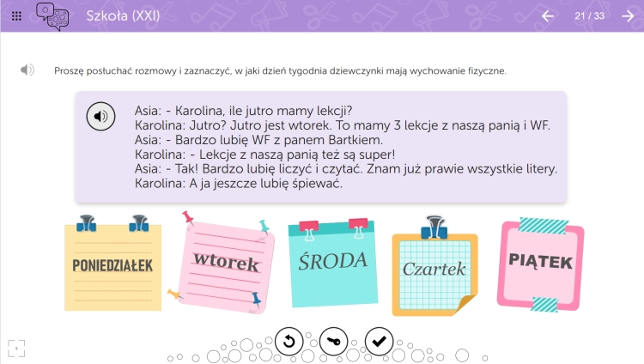Click the line 'Lekcje z naszą panią też są super!'
Image resolution: width=644 pixels, height=364 pixels.
[x=264, y=155]
